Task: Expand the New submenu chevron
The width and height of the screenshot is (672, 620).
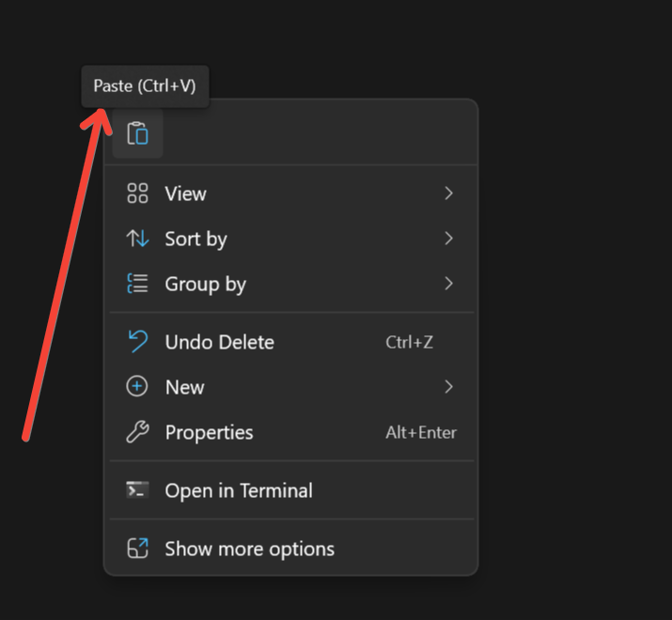Action: coord(448,387)
